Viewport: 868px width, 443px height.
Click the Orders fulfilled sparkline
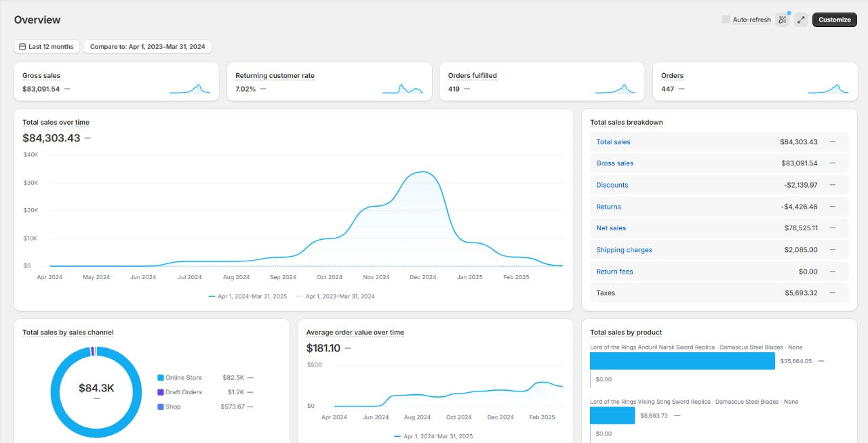pyautogui.click(x=615, y=88)
